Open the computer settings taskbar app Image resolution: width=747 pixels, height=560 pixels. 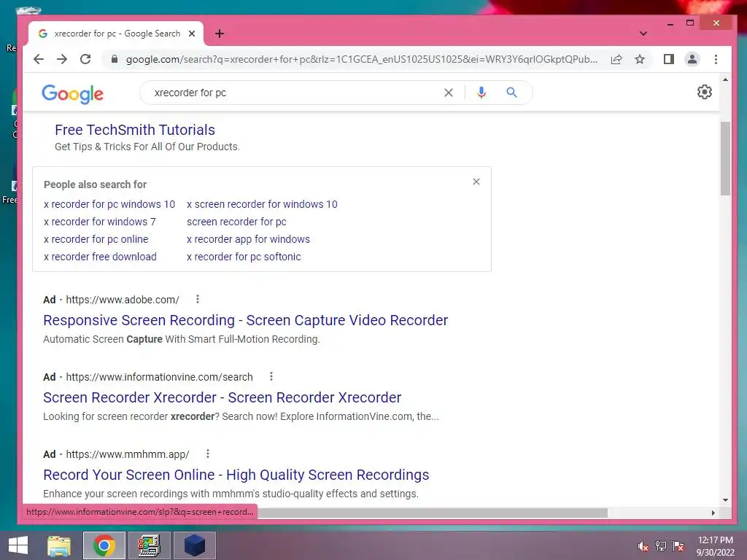(149, 545)
